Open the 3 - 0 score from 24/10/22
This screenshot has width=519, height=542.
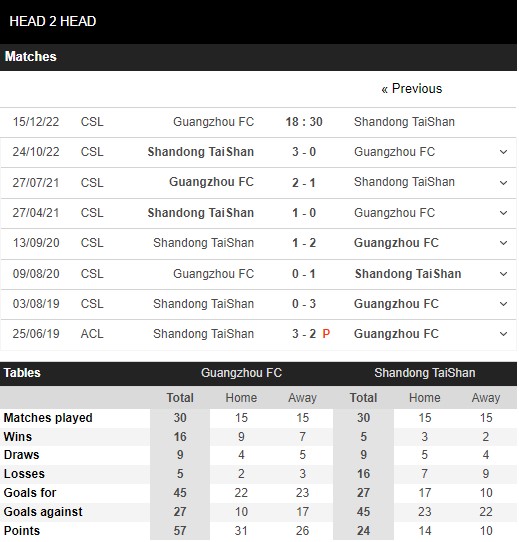304,152
